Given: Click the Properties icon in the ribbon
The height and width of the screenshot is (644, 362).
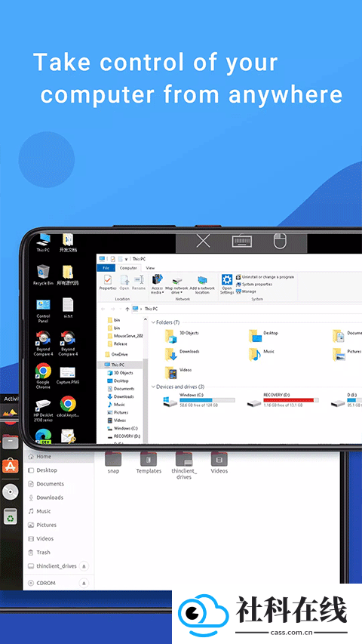Looking at the screenshot, I should click(x=108, y=282).
